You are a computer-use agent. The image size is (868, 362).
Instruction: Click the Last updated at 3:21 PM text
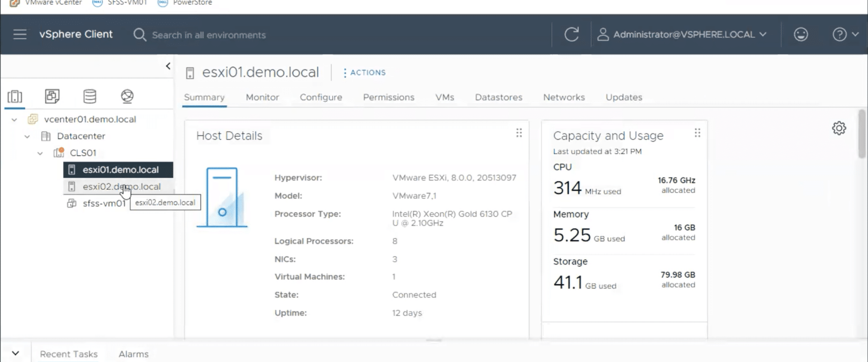pos(597,152)
